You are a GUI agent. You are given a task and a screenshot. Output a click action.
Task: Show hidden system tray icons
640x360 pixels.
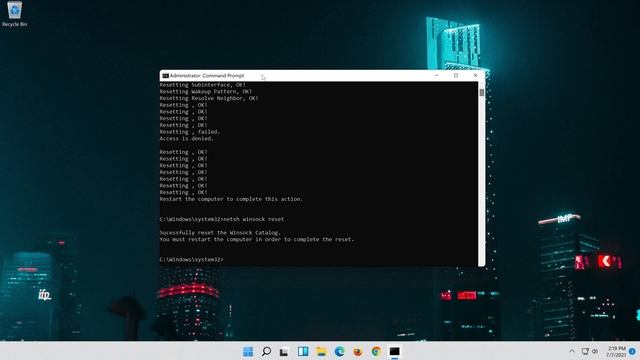tap(572, 351)
